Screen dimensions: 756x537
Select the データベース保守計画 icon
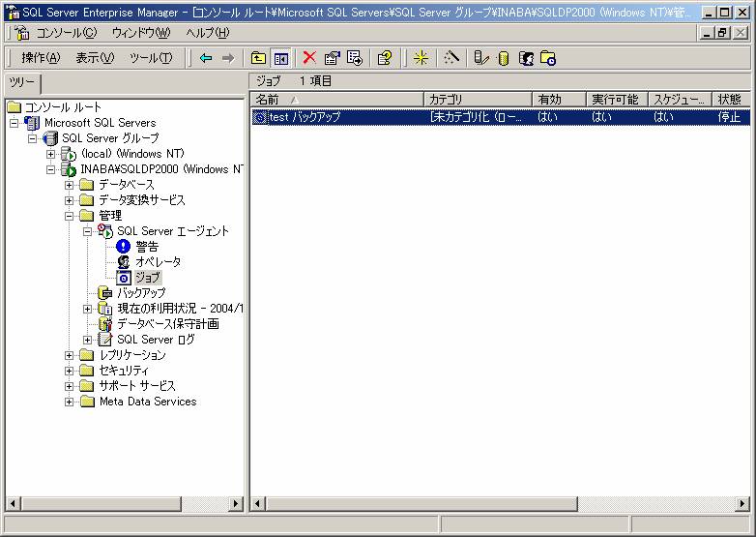click(x=105, y=324)
